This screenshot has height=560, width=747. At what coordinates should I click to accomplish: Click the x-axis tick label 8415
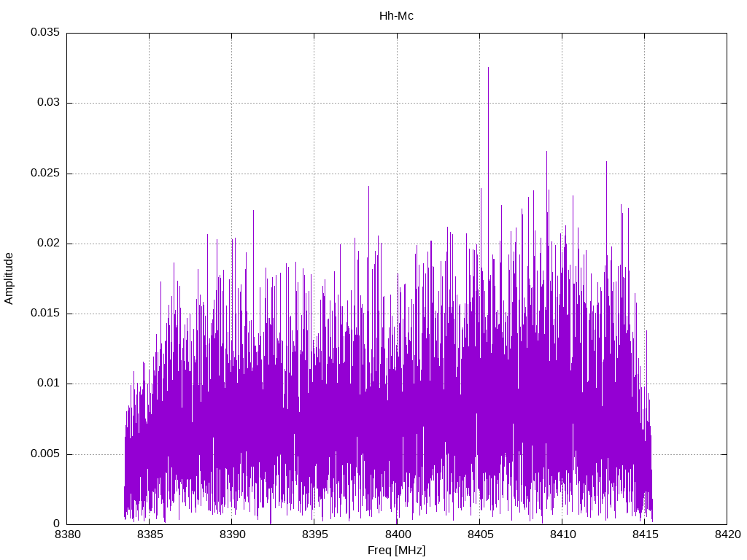coord(645,534)
